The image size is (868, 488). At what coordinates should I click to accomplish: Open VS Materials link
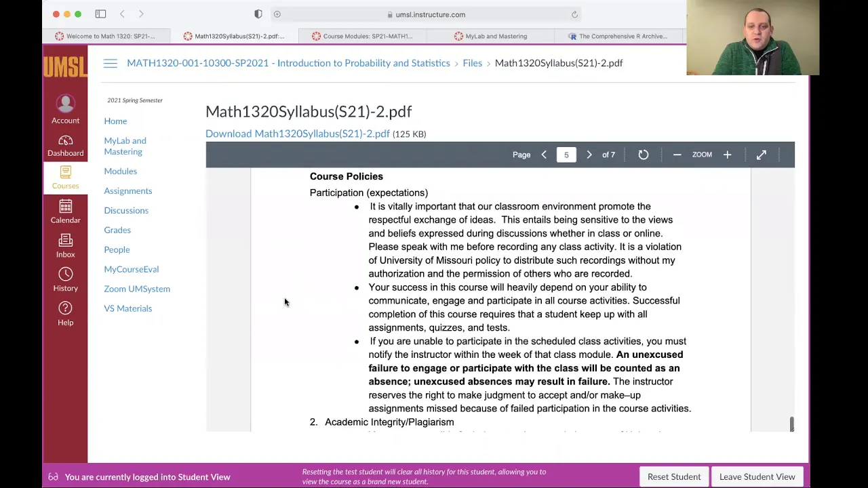127,309
